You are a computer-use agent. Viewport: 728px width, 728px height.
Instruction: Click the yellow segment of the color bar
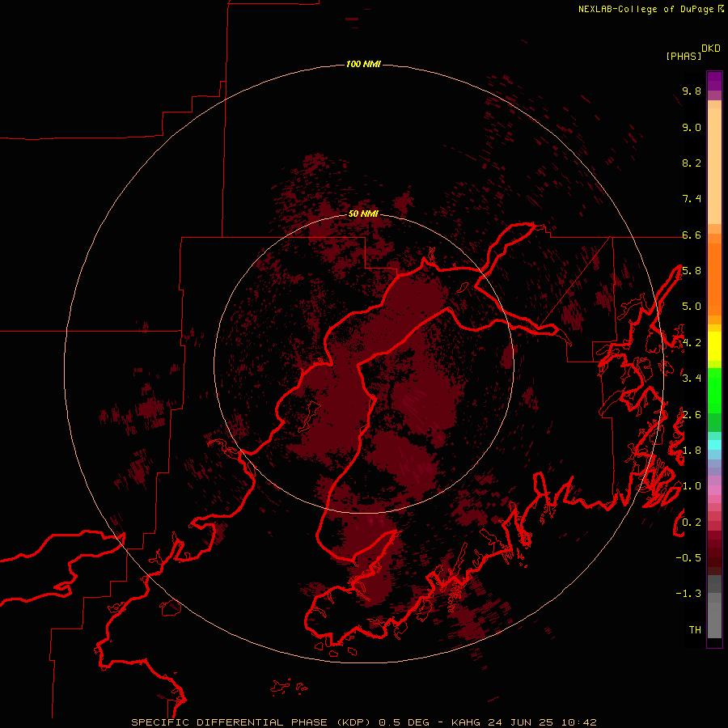pyautogui.click(x=714, y=346)
